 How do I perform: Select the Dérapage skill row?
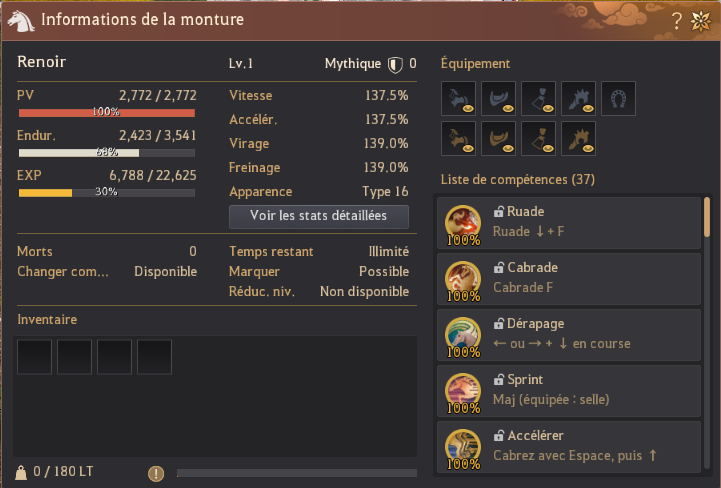coord(569,335)
